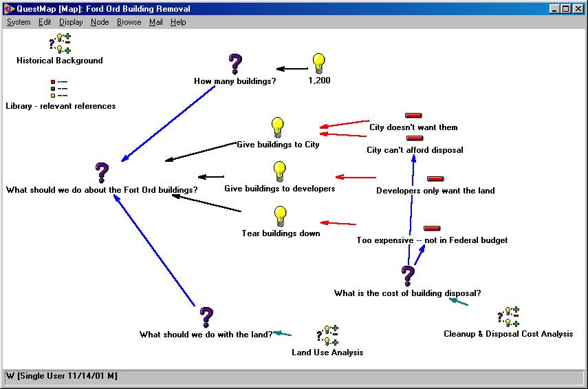Open the Historical Background map icon
The height and width of the screenshot is (389, 588).
pyautogui.click(x=60, y=43)
